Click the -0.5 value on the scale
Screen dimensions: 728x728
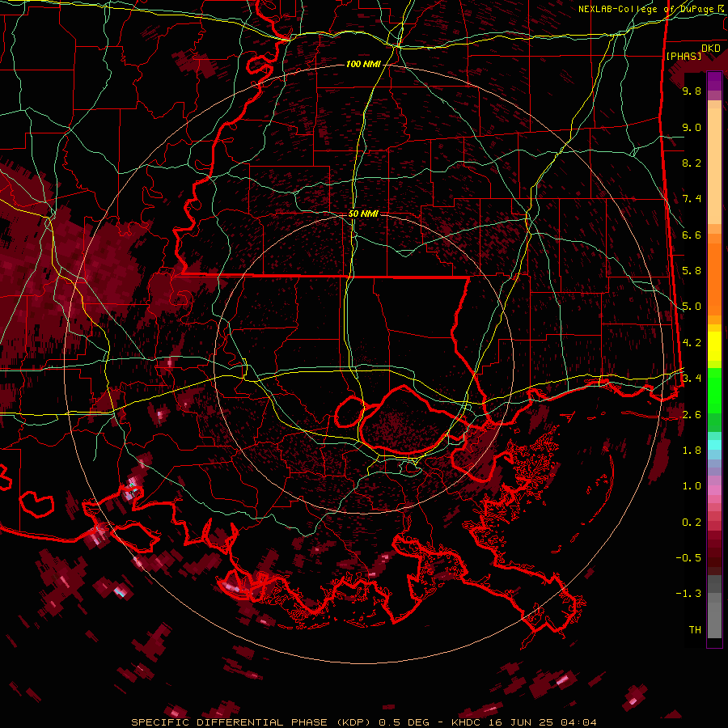[x=688, y=558]
